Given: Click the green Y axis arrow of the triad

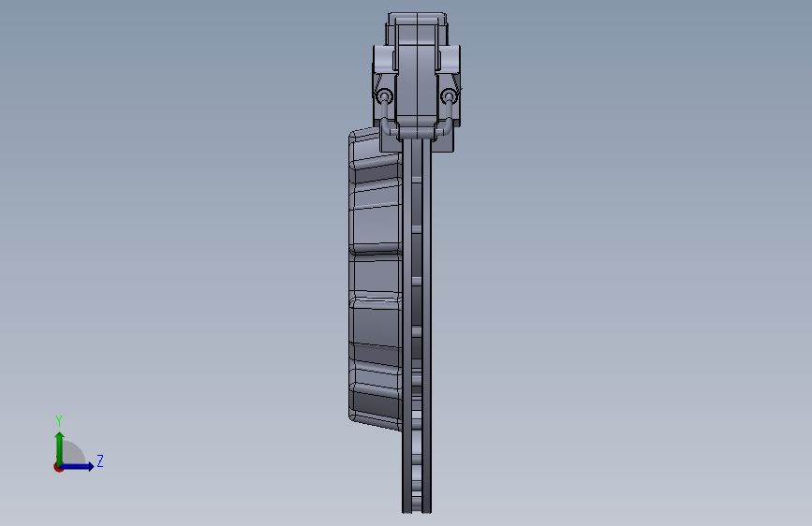Looking at the screenshot, I should pyautogui.click(x=60, y=447).
